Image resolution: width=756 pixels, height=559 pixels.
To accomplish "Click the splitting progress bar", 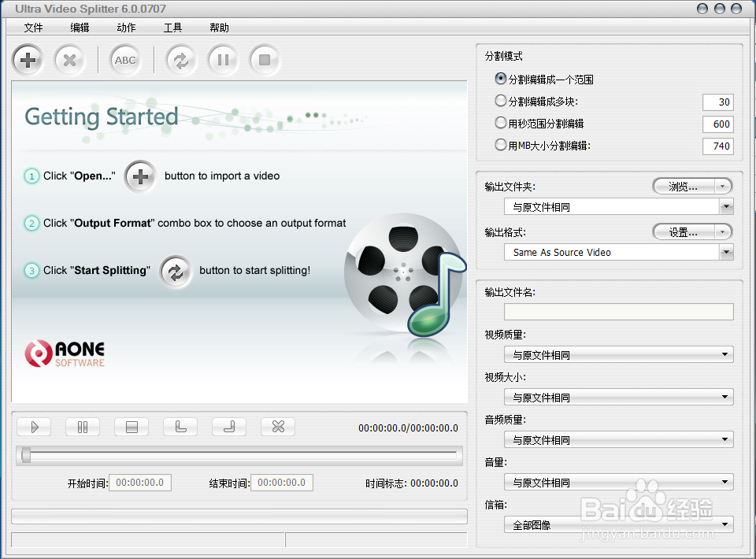I will click(239, 516).
